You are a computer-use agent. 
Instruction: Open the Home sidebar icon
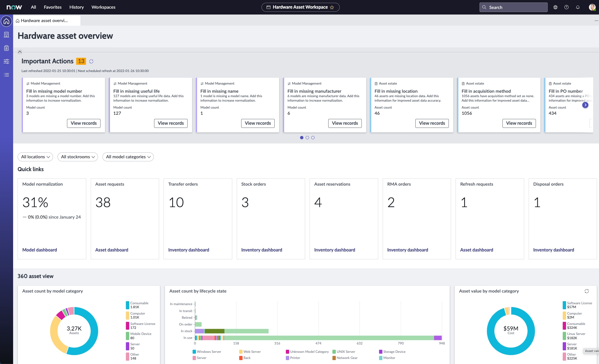click(x=6, y=21)
